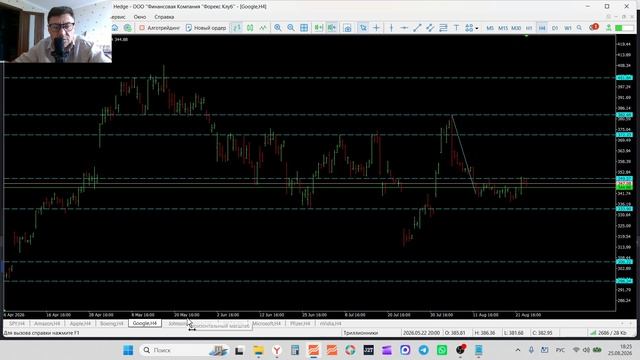The width and height of the screenshot is (640, 360).
Task: Click the New Order button
Action: 206,28
